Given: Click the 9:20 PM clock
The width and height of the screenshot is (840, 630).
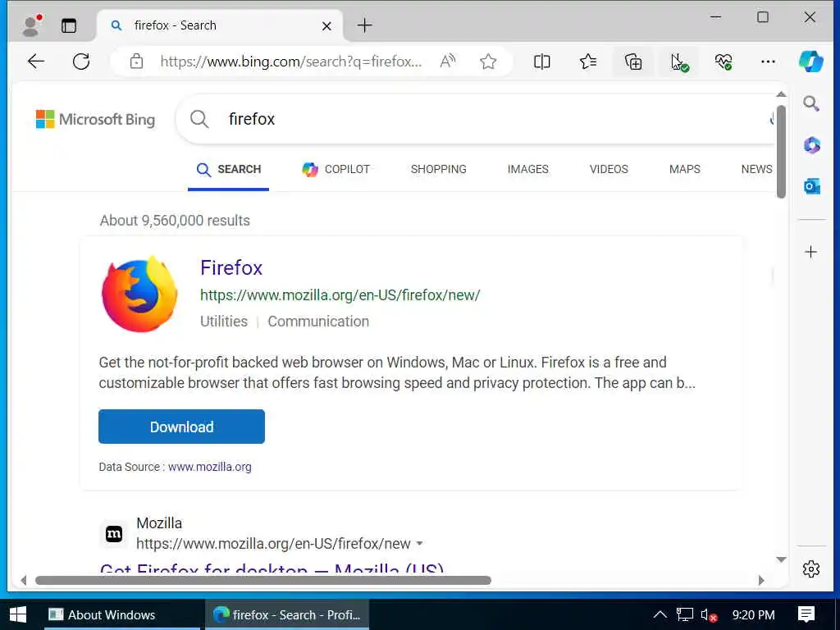Looking at the screenshot, I should pos(753,615).
